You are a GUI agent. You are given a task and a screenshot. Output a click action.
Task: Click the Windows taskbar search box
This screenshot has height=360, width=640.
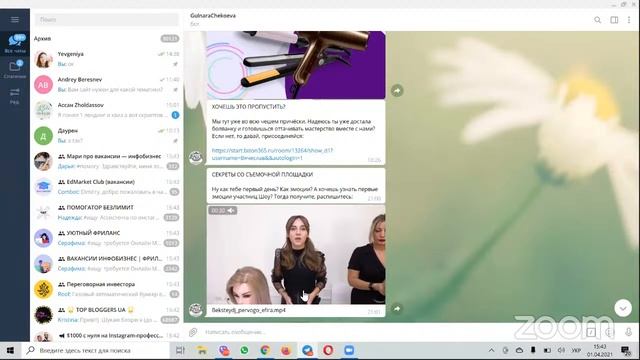pyautogui.click(x=96, y=351)
